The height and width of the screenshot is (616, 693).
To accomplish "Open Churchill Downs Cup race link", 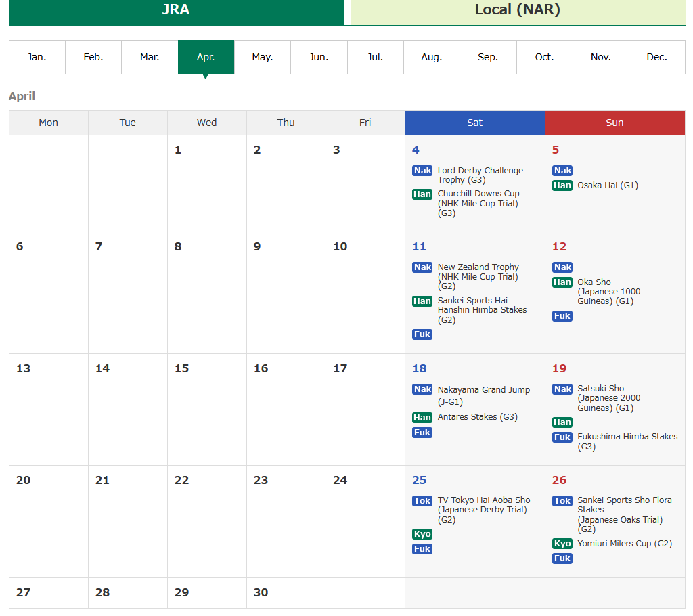I will (x=478, y=204).
